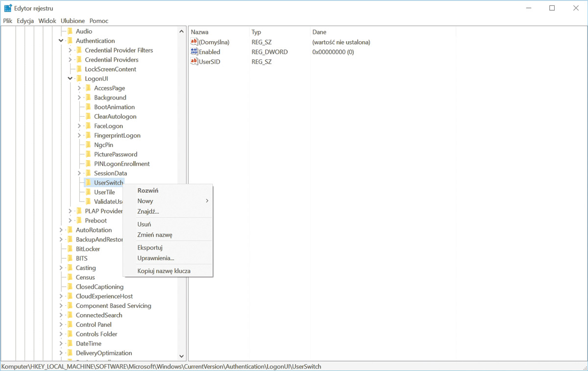The width and height of the screenshot is (588, 371).
Task: Click the BootAnimation folder icon
Action: pos(88,107)
